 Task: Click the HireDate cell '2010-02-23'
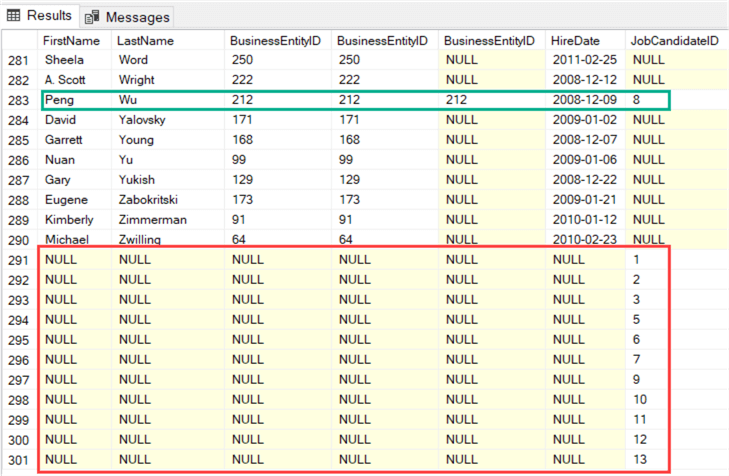pyautogui.click(x=585, y=240)
